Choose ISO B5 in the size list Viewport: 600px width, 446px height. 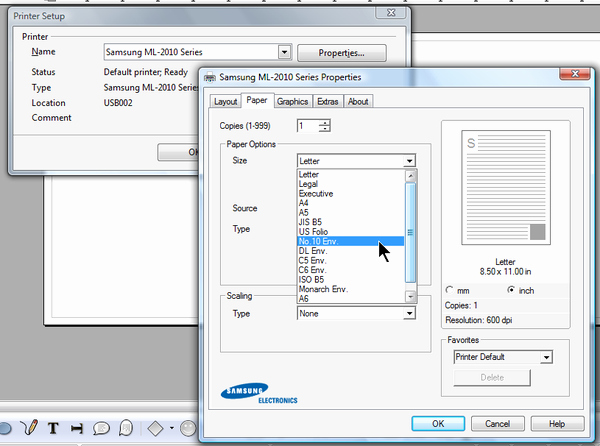351,280
